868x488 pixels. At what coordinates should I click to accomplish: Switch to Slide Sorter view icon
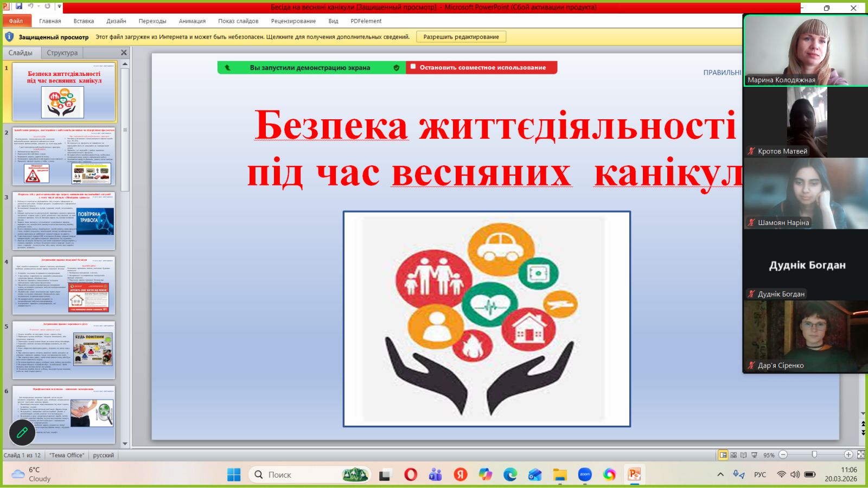[733, 455]
